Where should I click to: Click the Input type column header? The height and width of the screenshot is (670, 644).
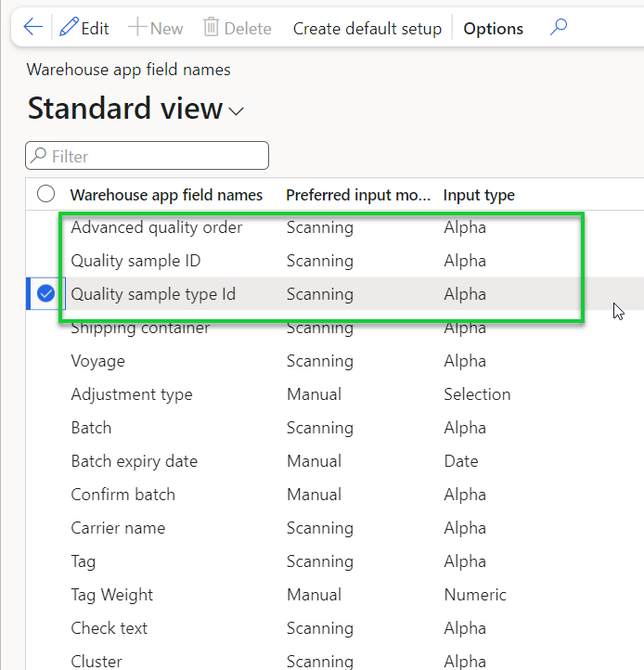479,195
